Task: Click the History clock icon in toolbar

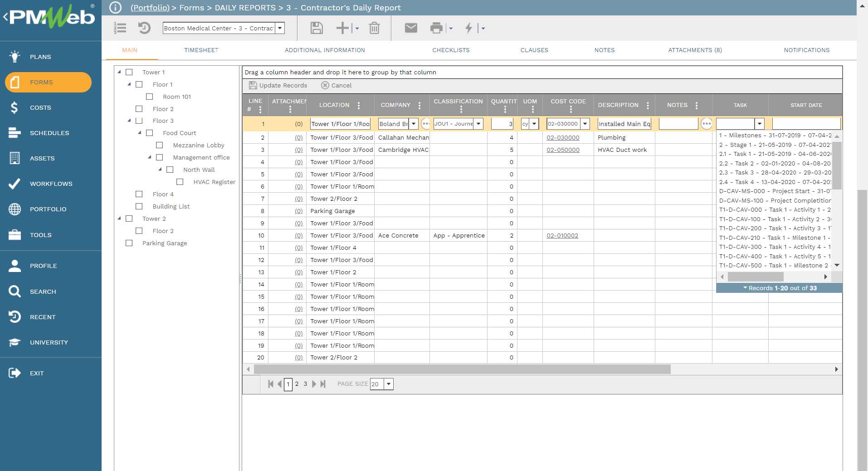Action: coord(144,28)
